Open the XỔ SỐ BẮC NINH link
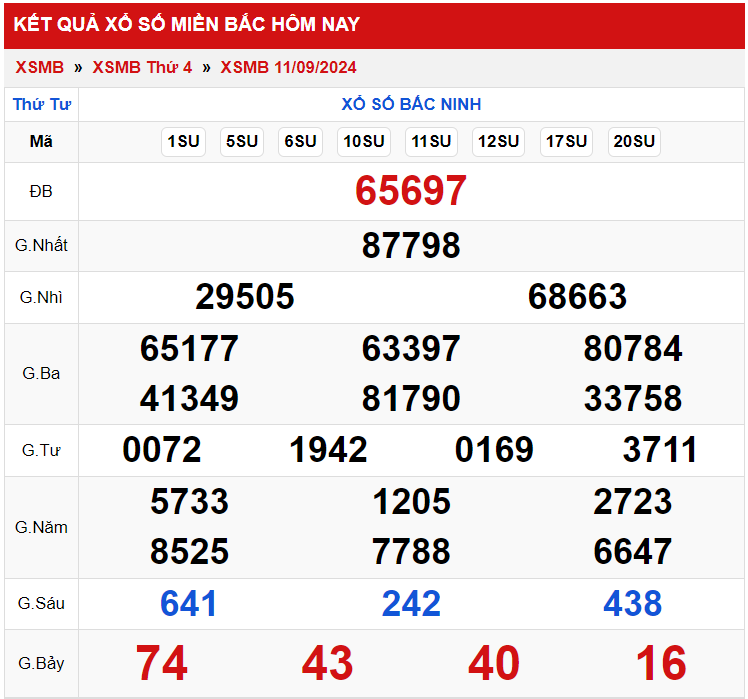 pos(411,104)
